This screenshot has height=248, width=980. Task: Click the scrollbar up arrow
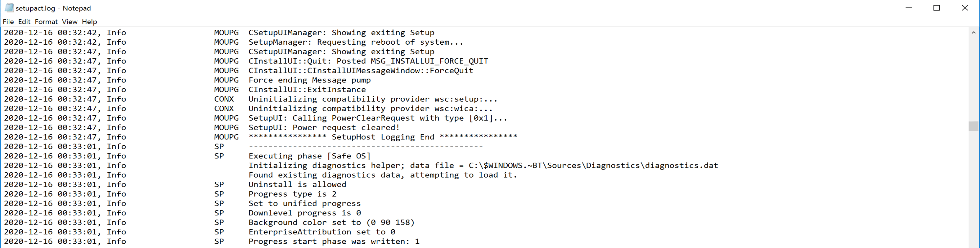974,32
